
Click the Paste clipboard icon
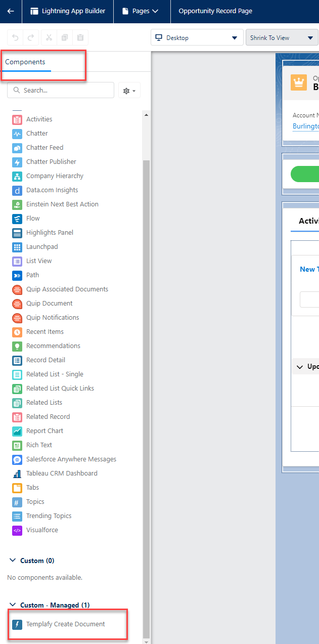(80, 37)
